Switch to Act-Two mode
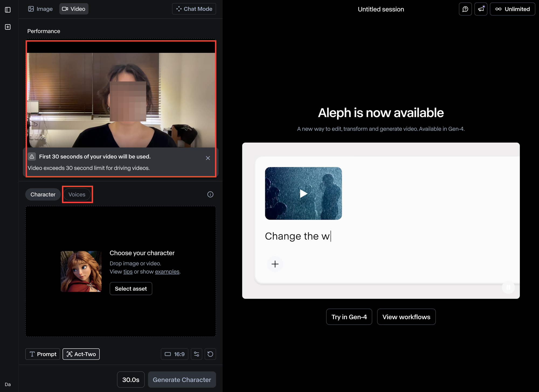Viewport: 539px width, 392px height. (81, 354)
